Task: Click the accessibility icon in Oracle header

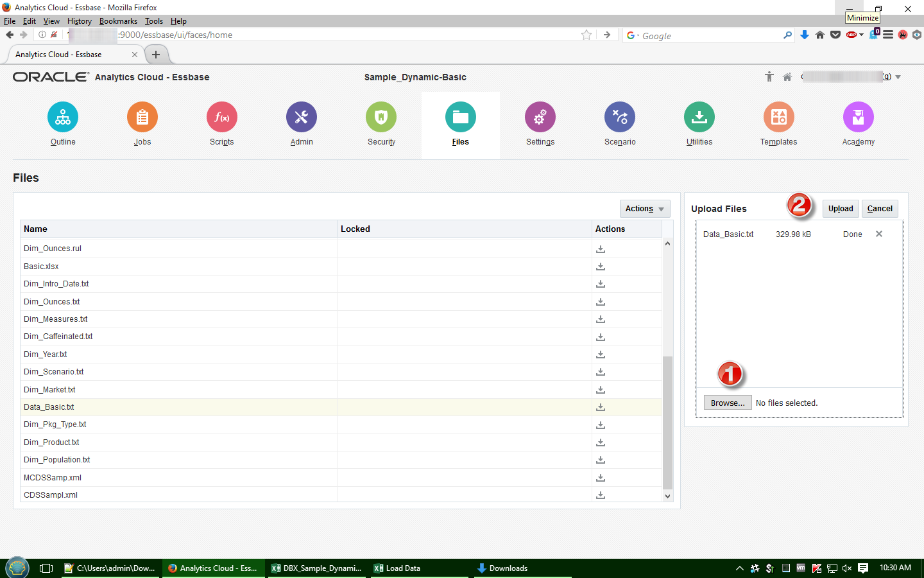Action: [769, 77]
